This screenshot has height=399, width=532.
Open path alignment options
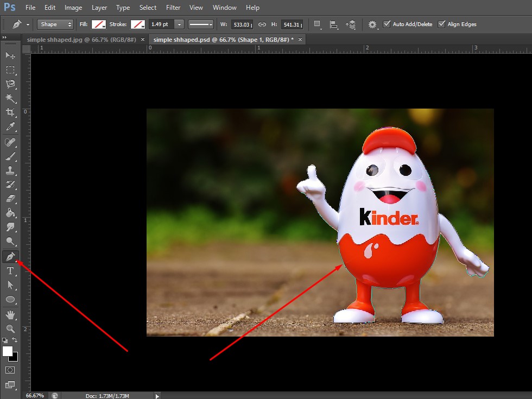(x=334, y=24)
